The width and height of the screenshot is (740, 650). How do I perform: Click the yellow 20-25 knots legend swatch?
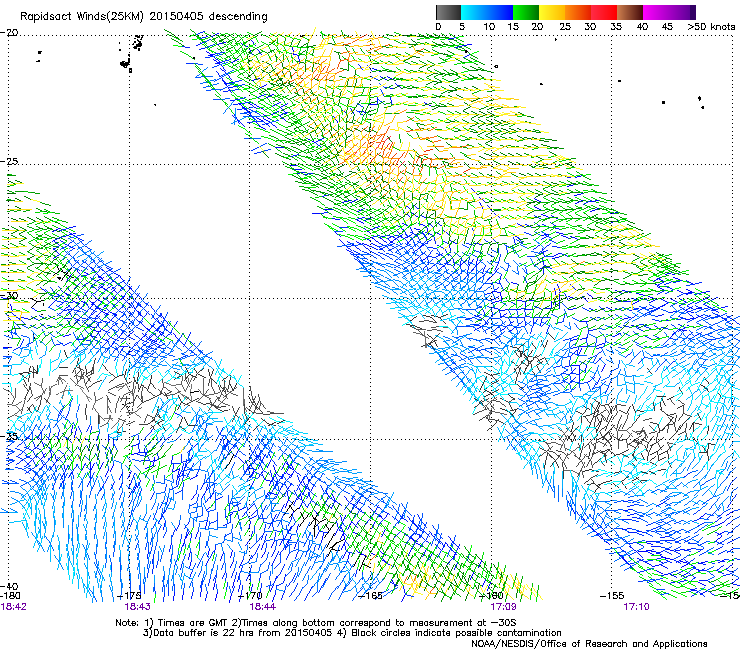552,12
